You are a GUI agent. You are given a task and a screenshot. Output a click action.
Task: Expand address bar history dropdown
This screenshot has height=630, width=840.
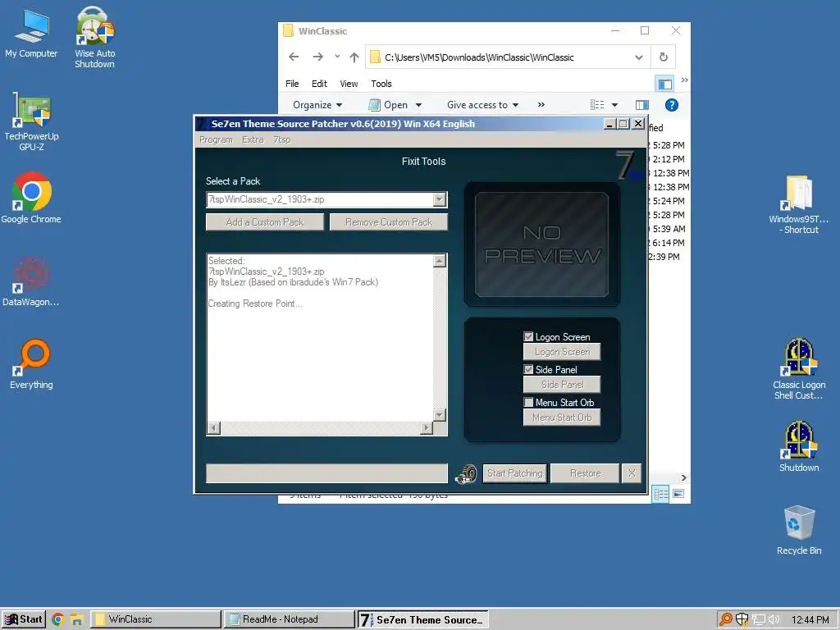coord(638,57)
